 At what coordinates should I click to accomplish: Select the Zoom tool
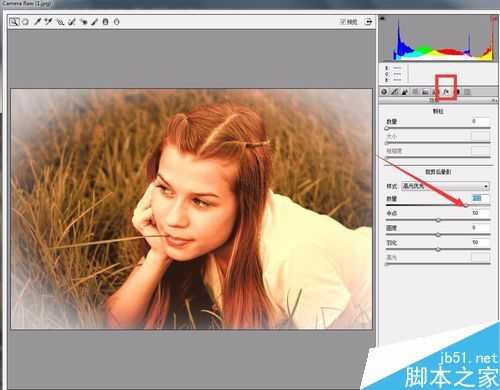pos(14,22)
